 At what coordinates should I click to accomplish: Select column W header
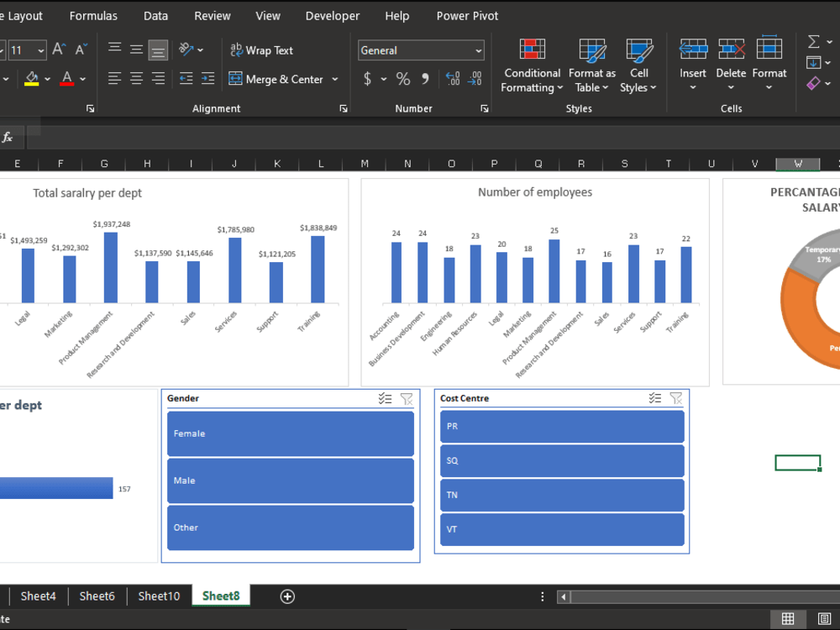[x=798, y=164]
